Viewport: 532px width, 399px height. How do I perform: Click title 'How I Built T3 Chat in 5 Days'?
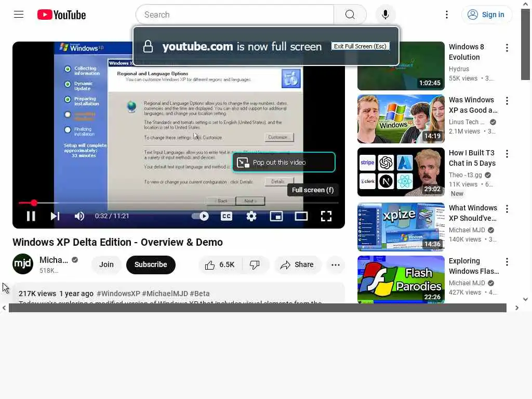click(472, 158)
